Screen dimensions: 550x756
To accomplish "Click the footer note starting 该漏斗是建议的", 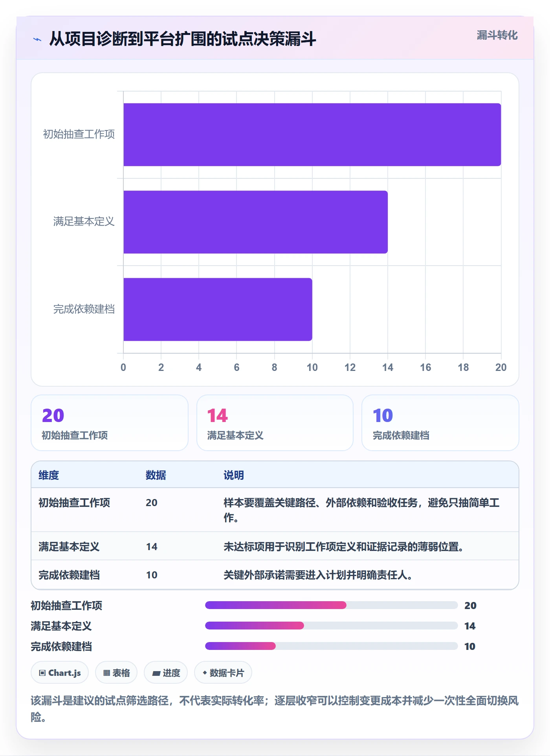I will pos(275,709).
